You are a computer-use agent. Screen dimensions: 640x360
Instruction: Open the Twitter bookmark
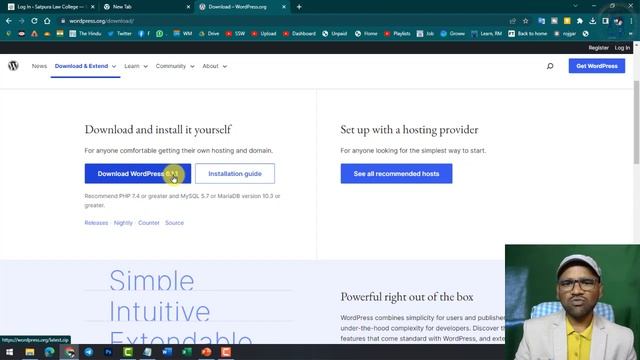pos(120,33)
